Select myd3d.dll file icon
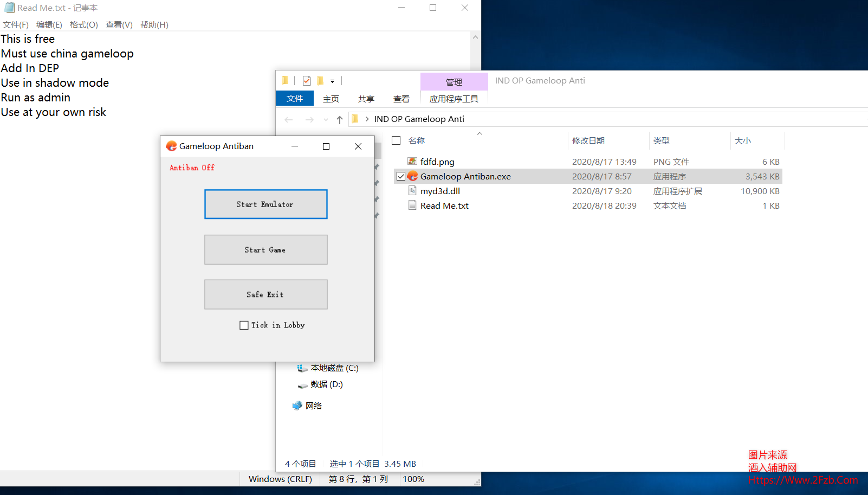The height and width of the screenshot is (495, 868). point(412,190)
